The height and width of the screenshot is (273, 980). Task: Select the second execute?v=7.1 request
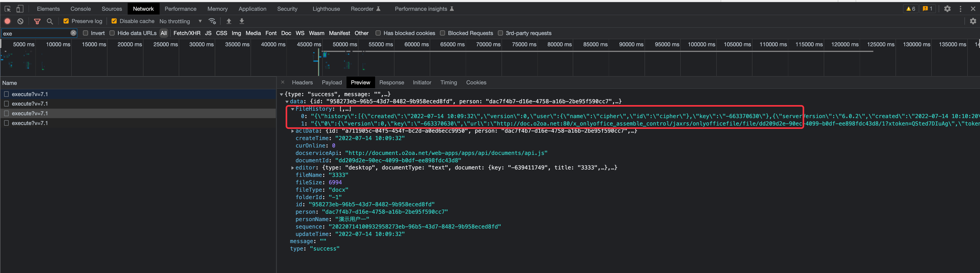point(30,104)
